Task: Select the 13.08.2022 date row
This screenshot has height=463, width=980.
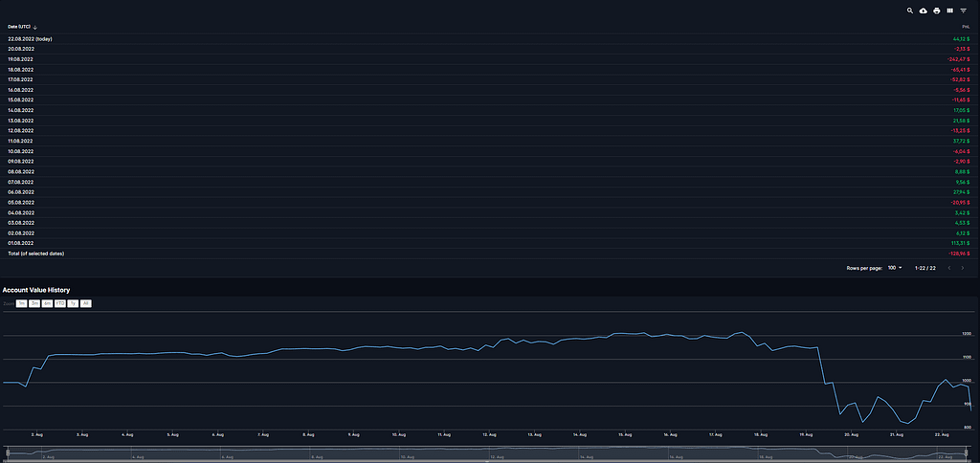Action: tap(489, 120)
